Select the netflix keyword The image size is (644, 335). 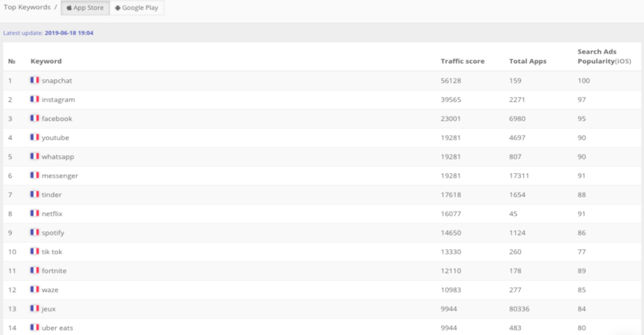coord(52,214)
